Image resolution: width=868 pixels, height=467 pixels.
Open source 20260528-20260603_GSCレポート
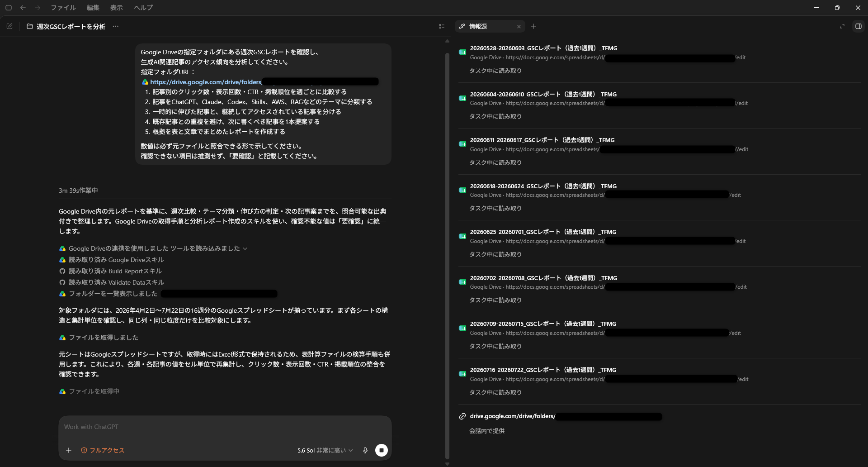click(x=543, y=48)
